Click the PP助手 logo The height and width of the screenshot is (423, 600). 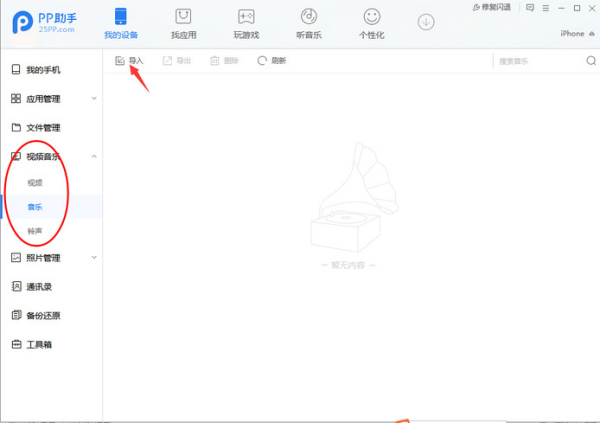tap(44, 22)
